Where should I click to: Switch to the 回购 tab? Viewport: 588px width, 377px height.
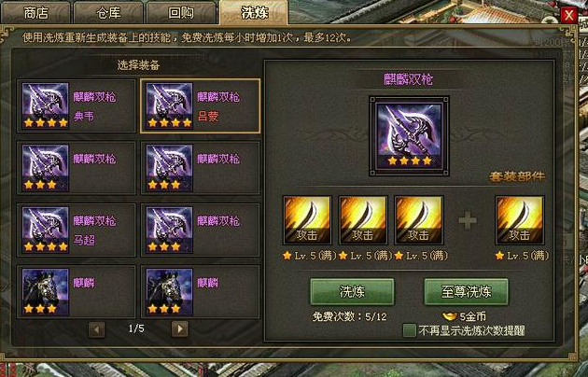click(x=181, y=13)
